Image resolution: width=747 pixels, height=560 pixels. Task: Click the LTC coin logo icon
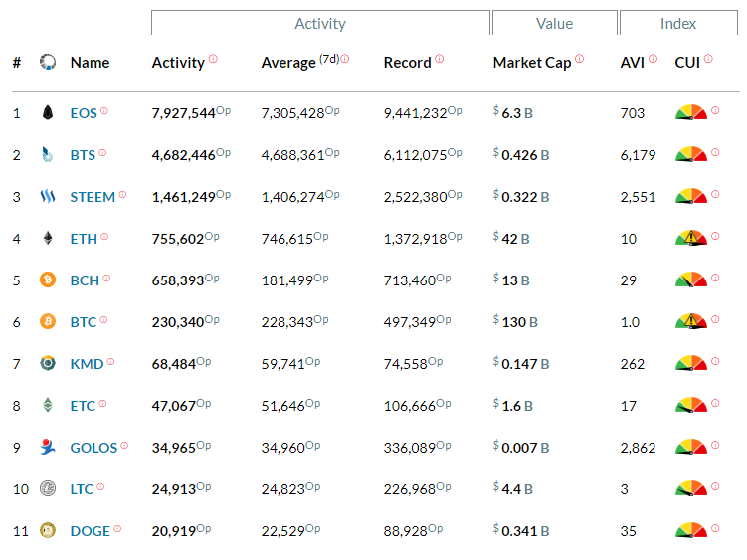pyautogui.click(x=48, y=488)
